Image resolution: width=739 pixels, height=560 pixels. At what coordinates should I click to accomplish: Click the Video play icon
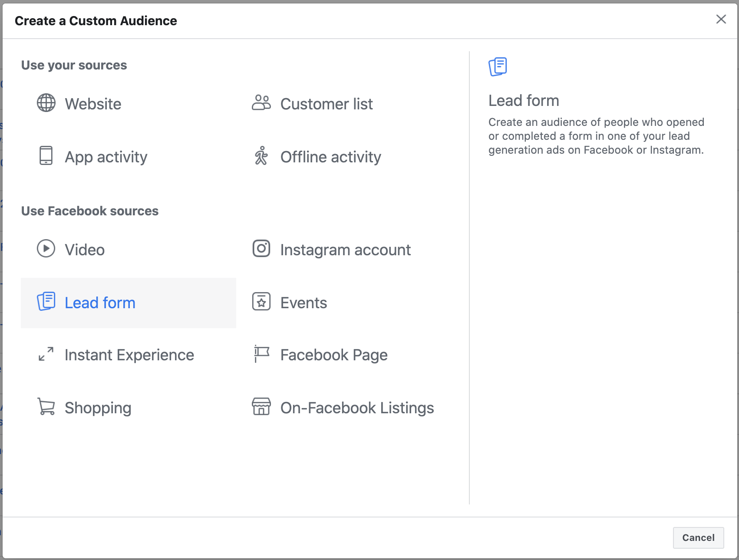pyautogui.click(x=46, y=249)
